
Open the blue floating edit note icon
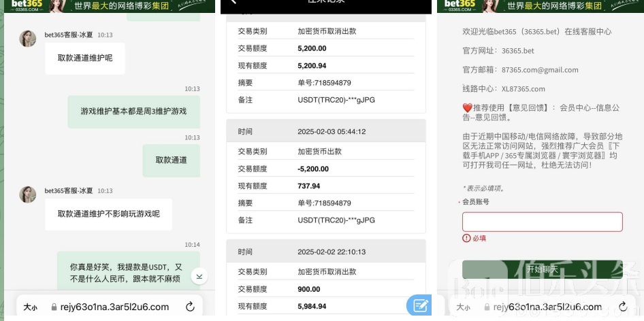tap(419, 305)
